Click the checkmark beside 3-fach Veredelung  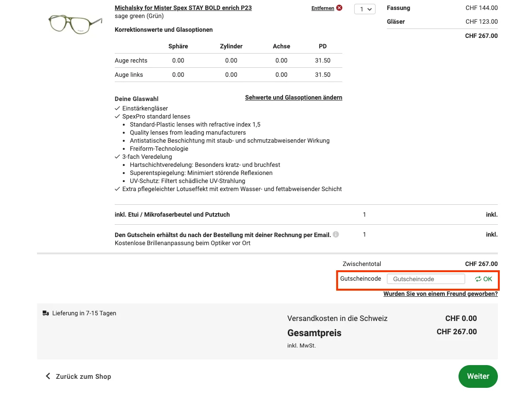117,156
